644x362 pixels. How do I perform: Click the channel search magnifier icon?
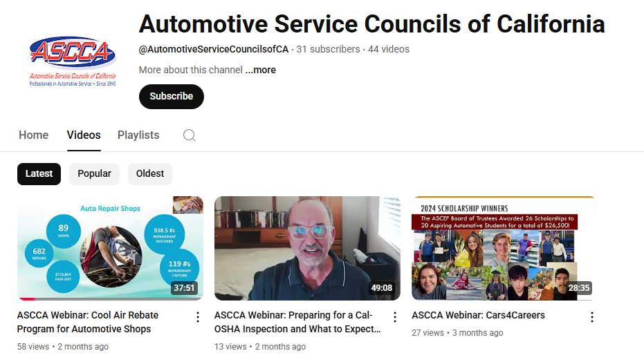click(190, 135)
